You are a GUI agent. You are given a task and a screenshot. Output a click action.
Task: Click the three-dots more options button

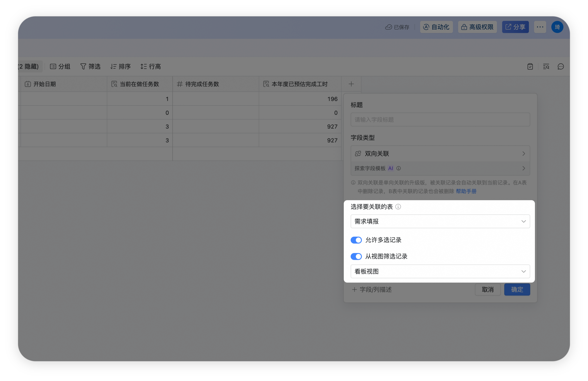coord(540,27)
